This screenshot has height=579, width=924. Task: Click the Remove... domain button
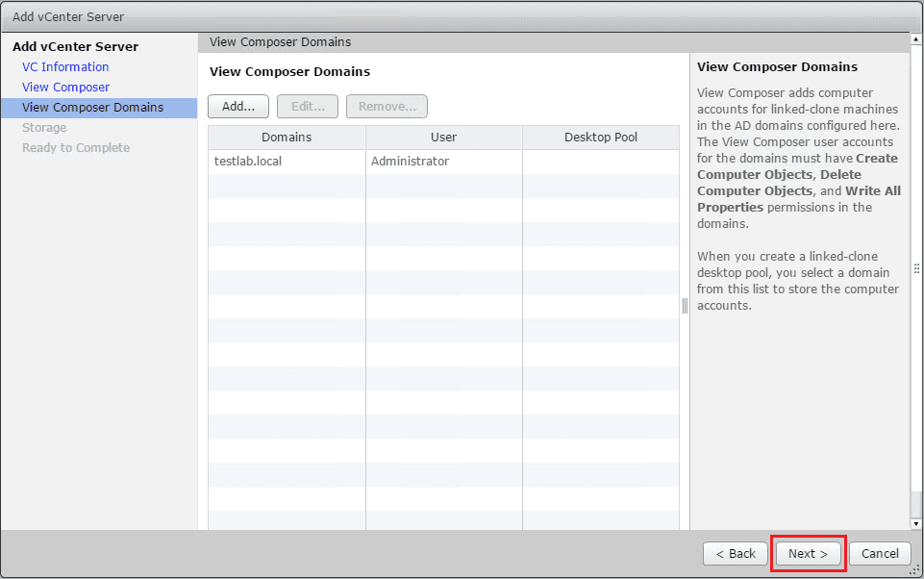point(387,106)
